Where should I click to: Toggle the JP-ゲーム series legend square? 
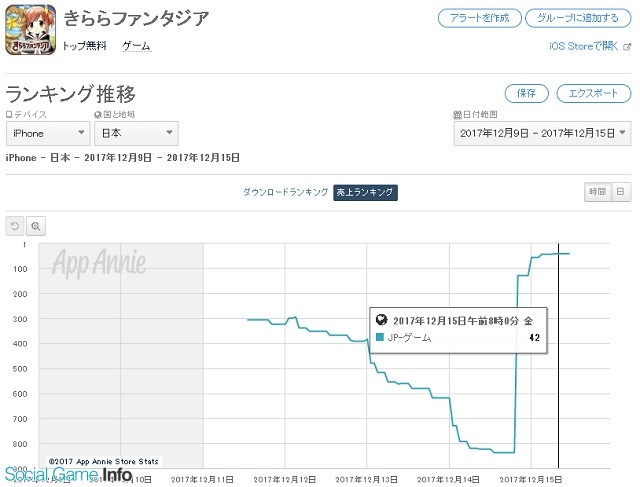click(x=380, y=337)
